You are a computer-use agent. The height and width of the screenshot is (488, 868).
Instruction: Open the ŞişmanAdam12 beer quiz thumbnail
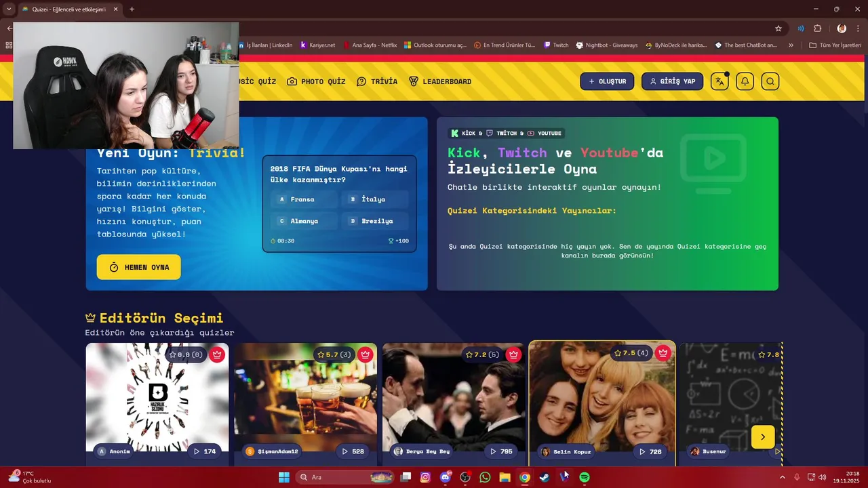305,397
